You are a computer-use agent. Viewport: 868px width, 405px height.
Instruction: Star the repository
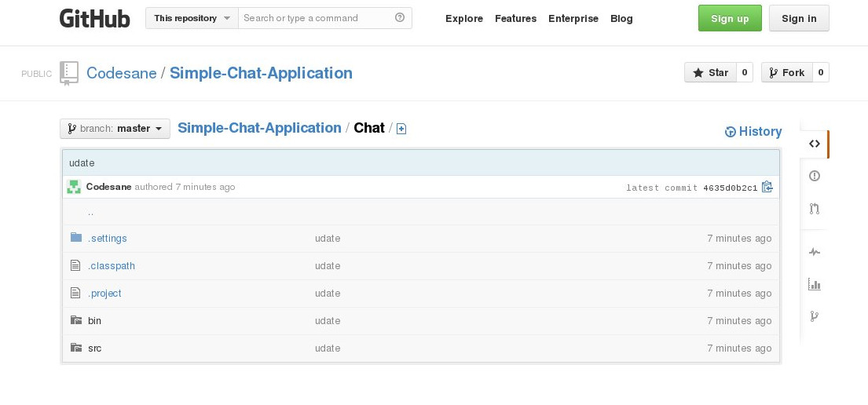(710, 72)
